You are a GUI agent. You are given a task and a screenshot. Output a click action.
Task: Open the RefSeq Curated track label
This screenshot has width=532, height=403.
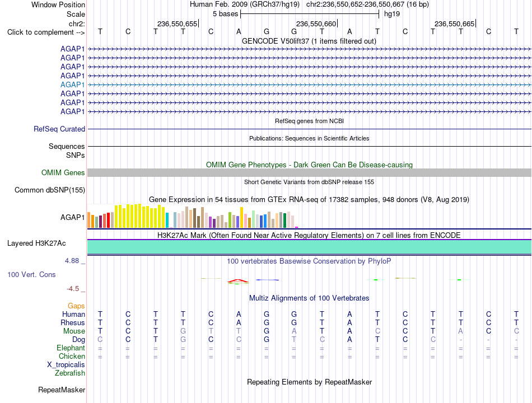(x=59, y=129)
